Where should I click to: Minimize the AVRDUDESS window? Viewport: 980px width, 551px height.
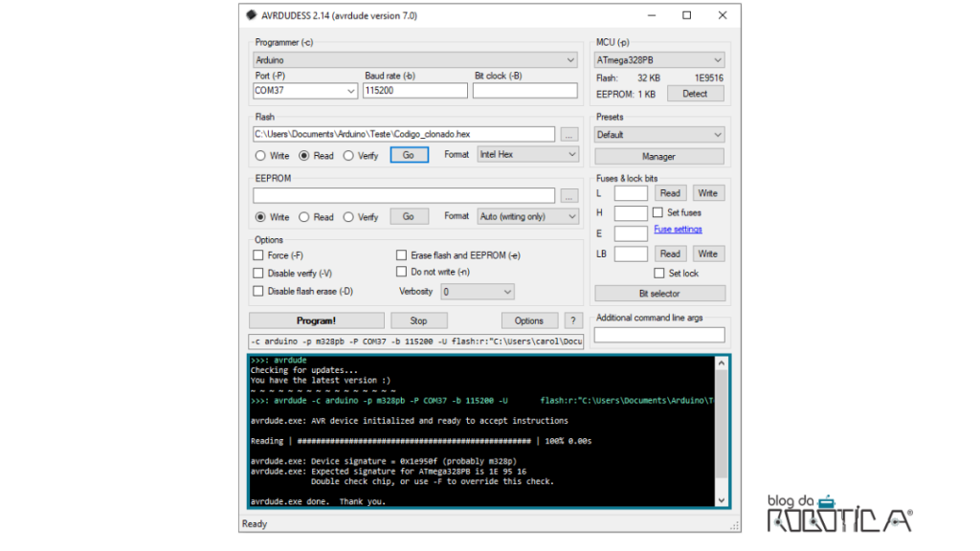point(651,15)
